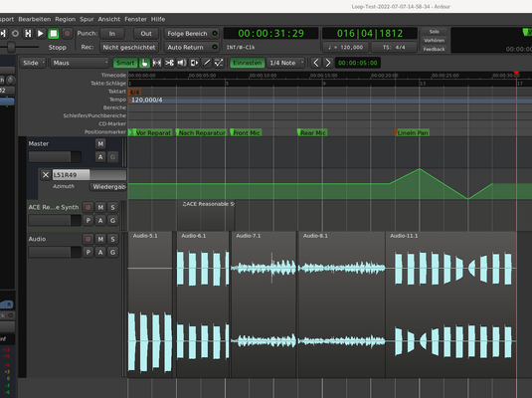Open automation button on ACE Synth track
Screen dimensions: 532x398
[100, 221]
